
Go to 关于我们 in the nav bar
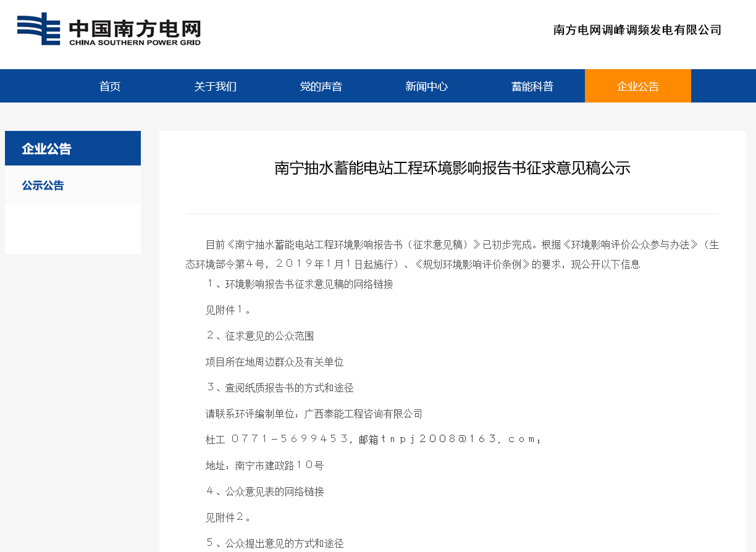coord(215,86)
